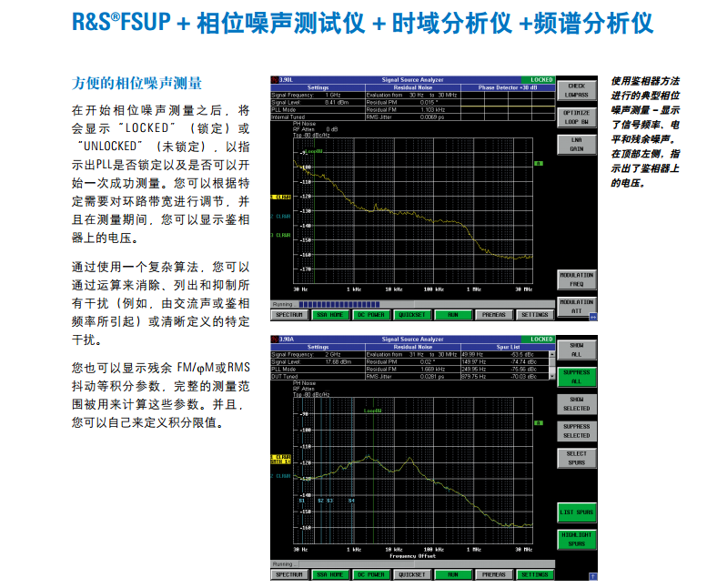Viewport: 717px width, 588px height.
Task: Open grey SETTINGS hotkey in upper analyzer
Action: [x=534, y=315]
